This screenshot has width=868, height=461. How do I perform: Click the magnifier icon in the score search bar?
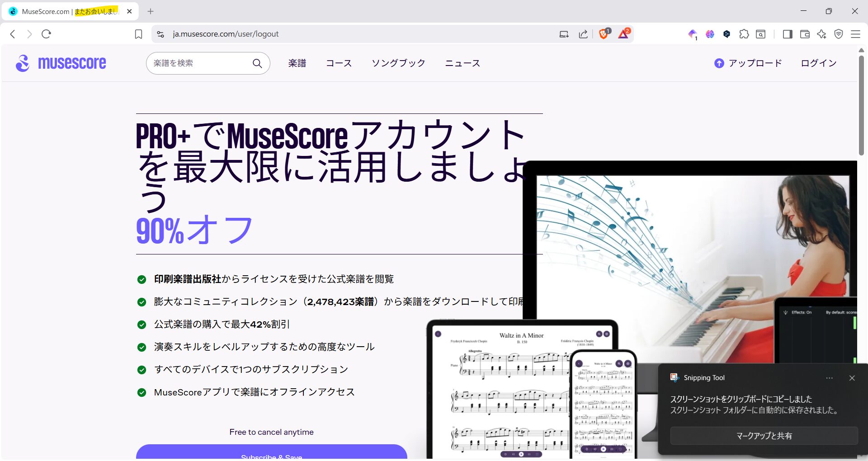tap(257, 63)
